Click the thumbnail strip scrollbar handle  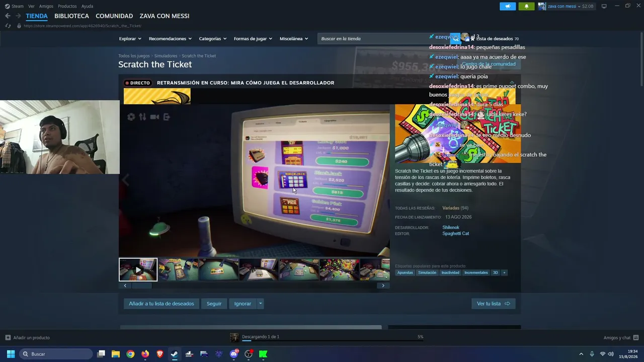(x=141, y=286)
